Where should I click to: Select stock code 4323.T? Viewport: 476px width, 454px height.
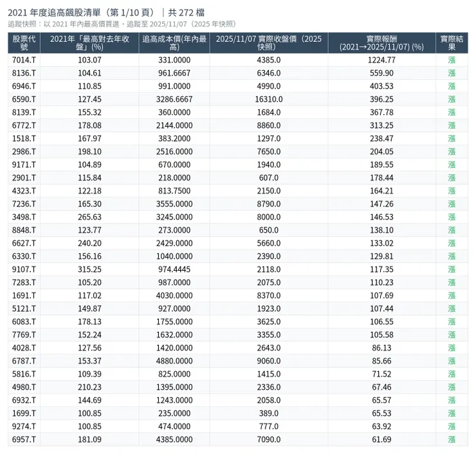pos(24,191)
